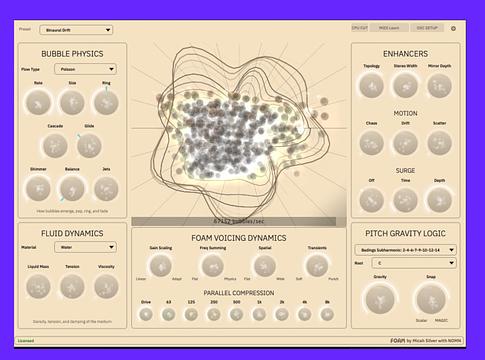Click the FOAM VOICING DYNAMICS heading

tap(239, 238)
